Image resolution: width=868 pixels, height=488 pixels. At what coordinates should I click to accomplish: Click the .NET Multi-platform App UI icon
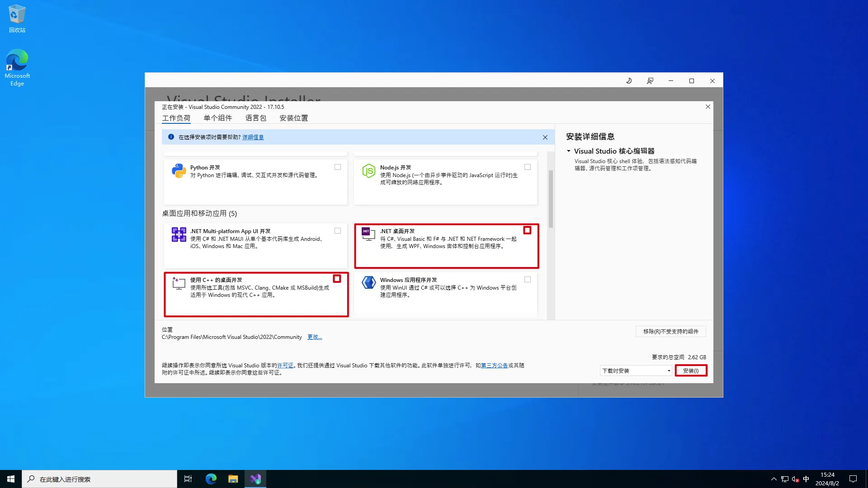(179, 235)
